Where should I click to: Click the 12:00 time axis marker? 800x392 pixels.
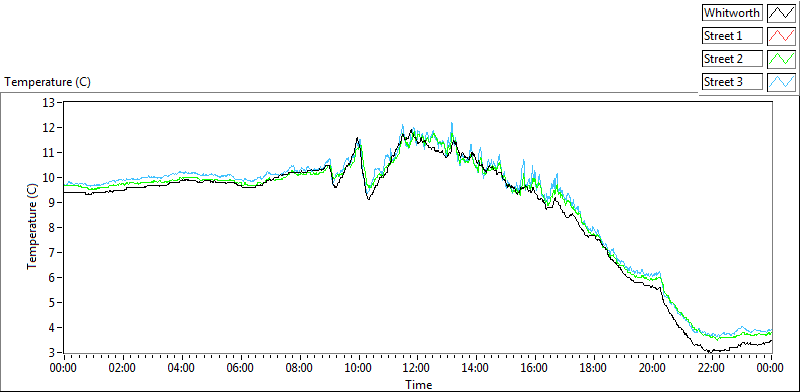click(418, 368)
